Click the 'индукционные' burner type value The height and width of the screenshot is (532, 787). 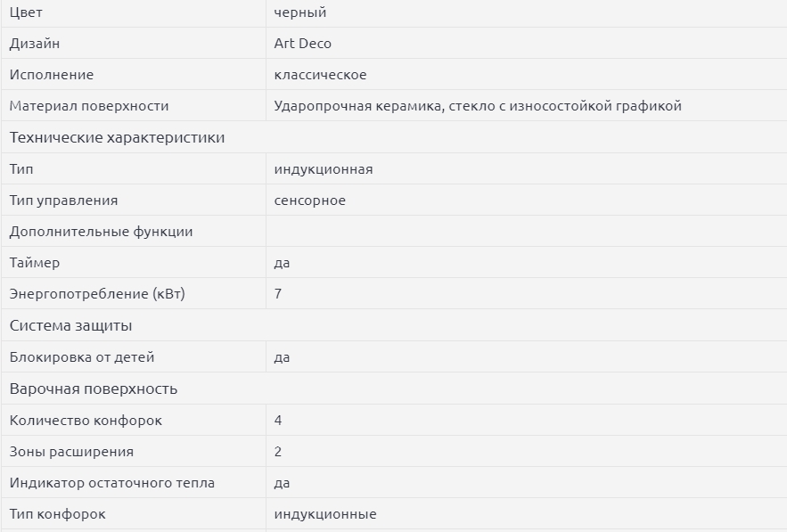pyautogui.click(x=325, y=514)
